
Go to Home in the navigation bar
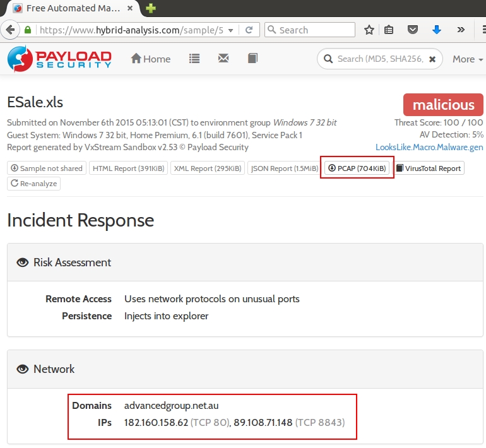pyautogui.click(x=151, y=59)
